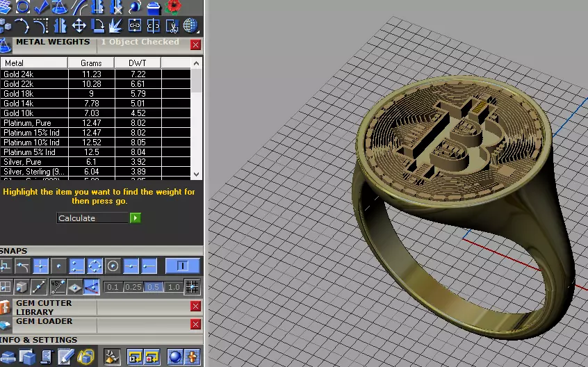The image size is (588, 367).
Task: Set snap spacing to 0.5
Action: (154, 287)
